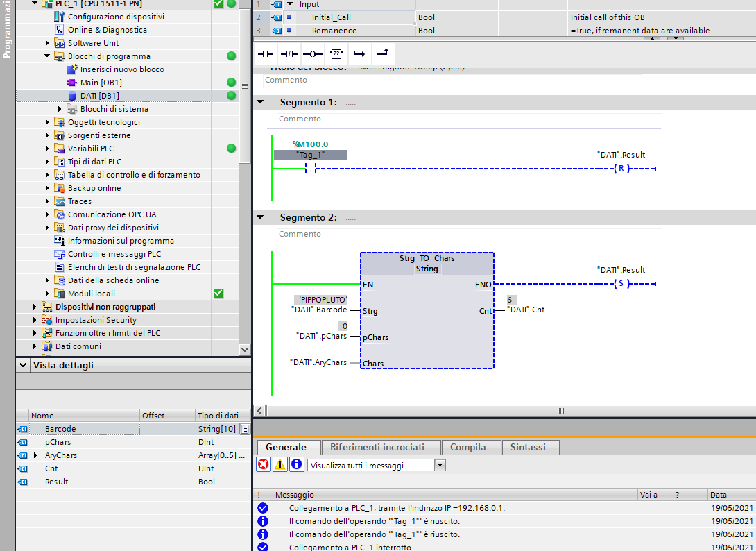Collapse the Vista dettagli panel
Screen dimensions: 756x551
click(x=23, y=365)
